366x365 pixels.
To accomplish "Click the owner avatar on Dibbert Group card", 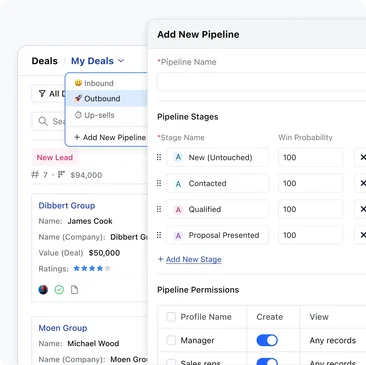I will (43, 290).
